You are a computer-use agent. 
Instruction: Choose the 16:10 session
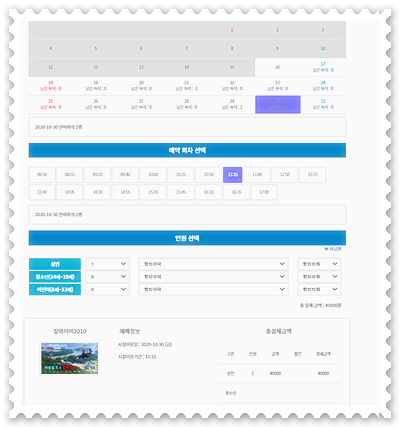[209, 192]
